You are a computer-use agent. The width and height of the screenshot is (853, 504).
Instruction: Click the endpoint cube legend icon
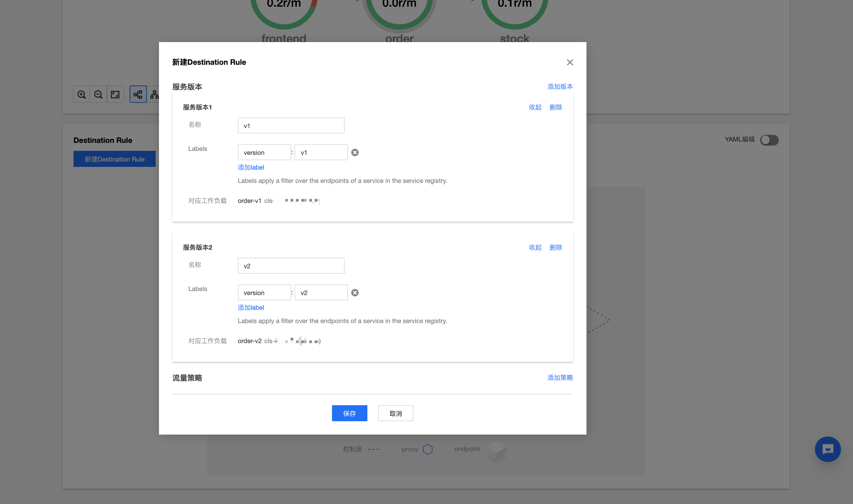pyautogui.click(x=496, y=452)
